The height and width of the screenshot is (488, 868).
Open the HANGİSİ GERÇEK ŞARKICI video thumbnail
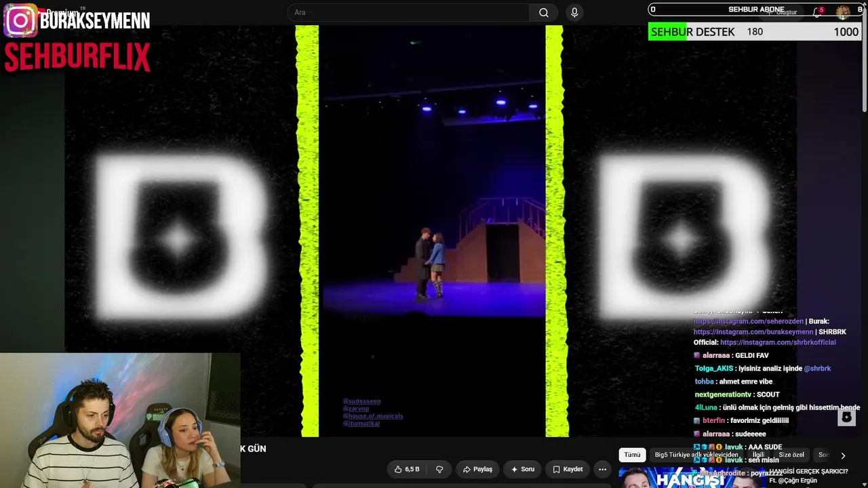pyautogui.click(x=692, y=477)
